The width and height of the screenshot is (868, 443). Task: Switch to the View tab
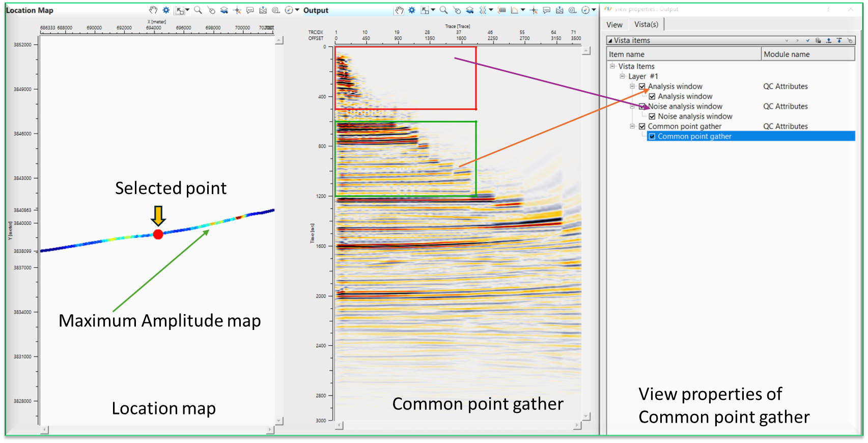point(614,24)
